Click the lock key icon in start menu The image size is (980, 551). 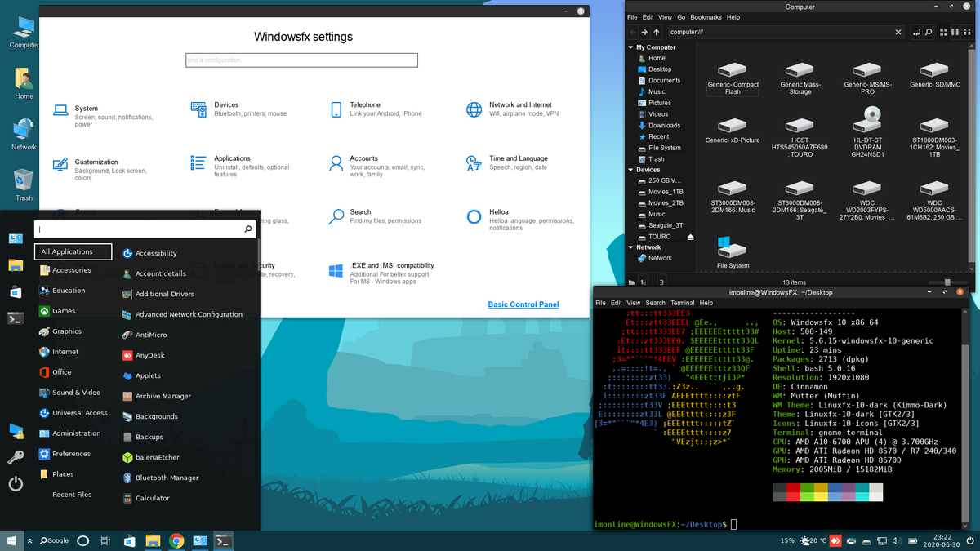click(16, 457)
